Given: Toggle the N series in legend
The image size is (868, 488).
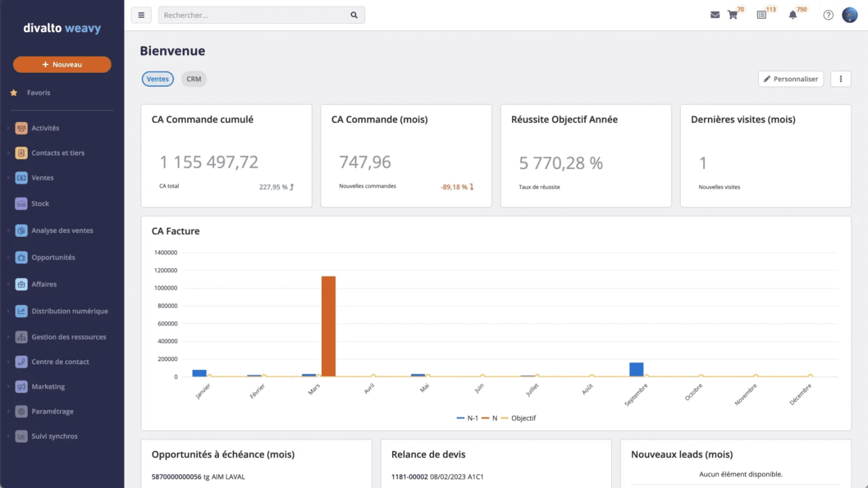Looking at the screenshot, I should pos(489,418).
